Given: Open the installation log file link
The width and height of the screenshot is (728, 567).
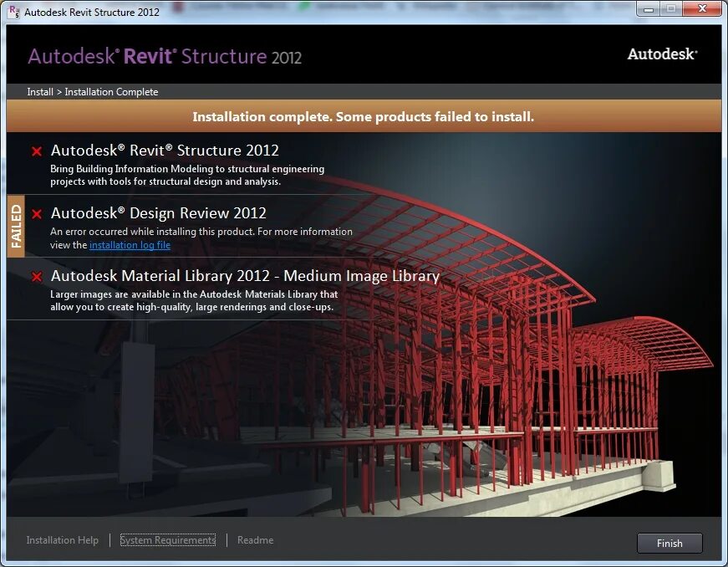Looking at the screenshot, I should [130, 245].
